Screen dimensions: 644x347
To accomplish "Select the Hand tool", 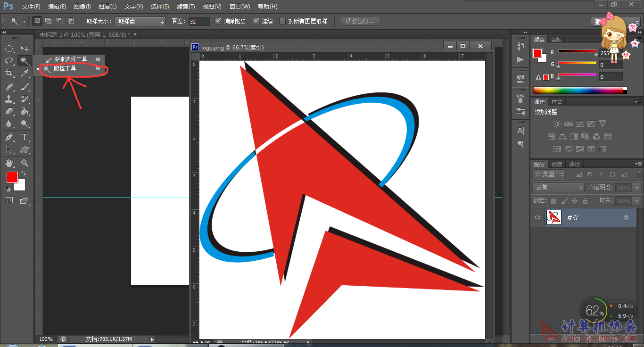I will click(x=9, y=163).
